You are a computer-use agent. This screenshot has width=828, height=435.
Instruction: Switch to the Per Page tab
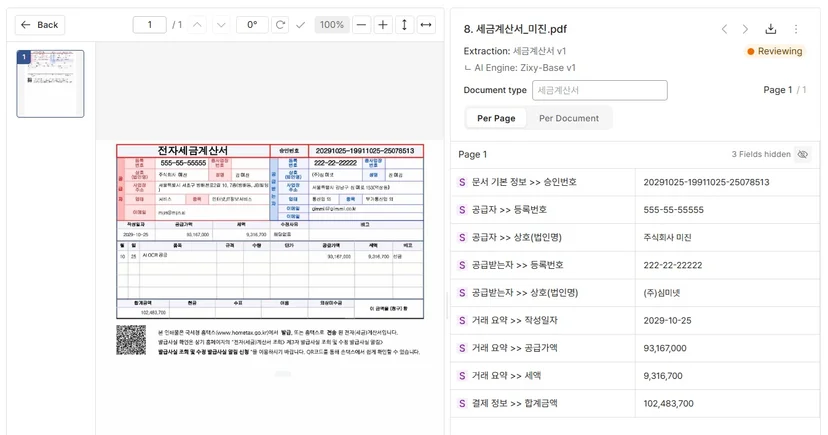click(x=496, y=118)
